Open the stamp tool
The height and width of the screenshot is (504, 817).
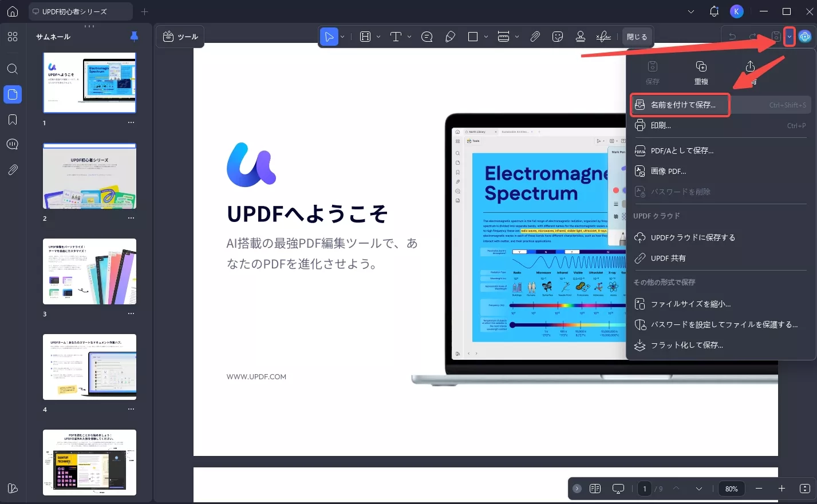[x=581, y=37]
